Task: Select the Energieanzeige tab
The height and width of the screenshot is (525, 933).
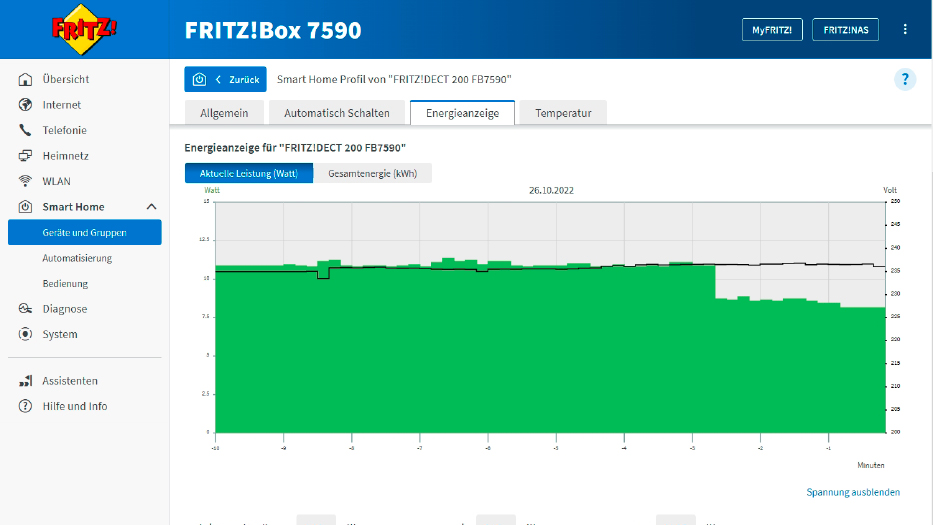Action: 462,113
